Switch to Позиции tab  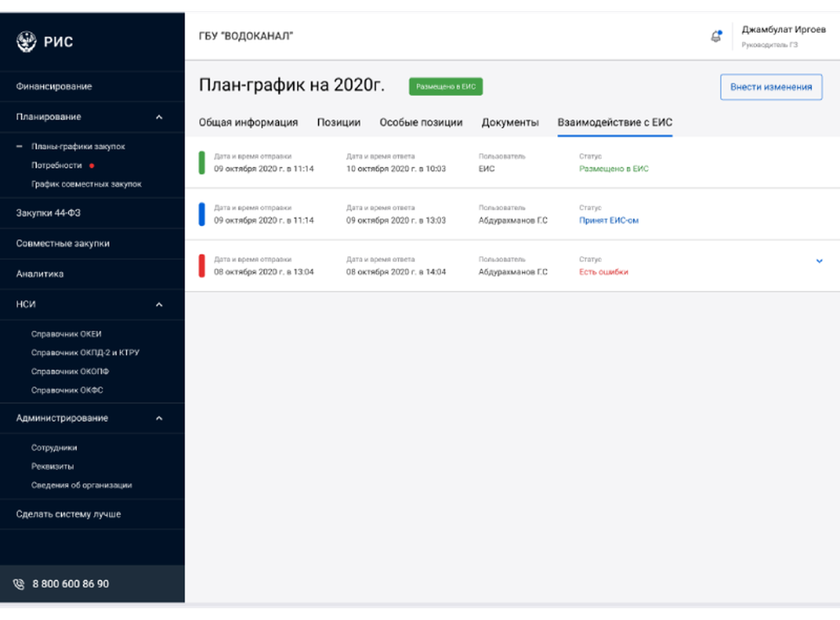coord(339,122)
